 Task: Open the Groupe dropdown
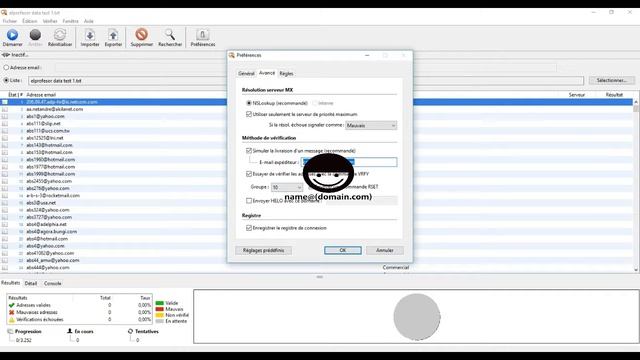[x=287, y=187]
